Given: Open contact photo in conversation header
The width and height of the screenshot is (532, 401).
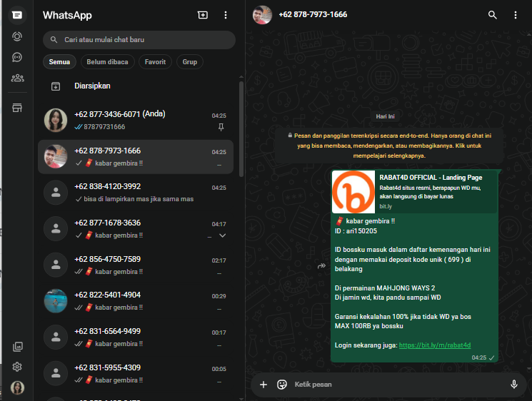Looking at the screenshot, I should (x=262, y=15).
